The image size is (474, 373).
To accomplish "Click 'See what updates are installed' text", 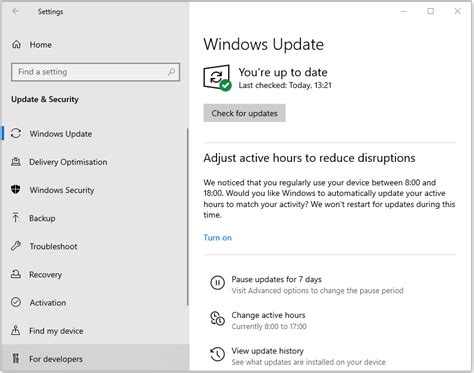I will click(x=308, y=362).
